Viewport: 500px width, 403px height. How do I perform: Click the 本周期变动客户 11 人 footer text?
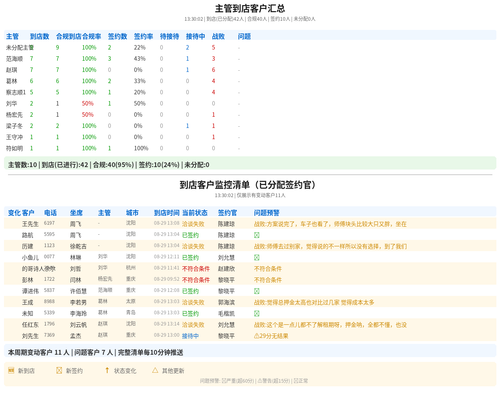point(39,352)
